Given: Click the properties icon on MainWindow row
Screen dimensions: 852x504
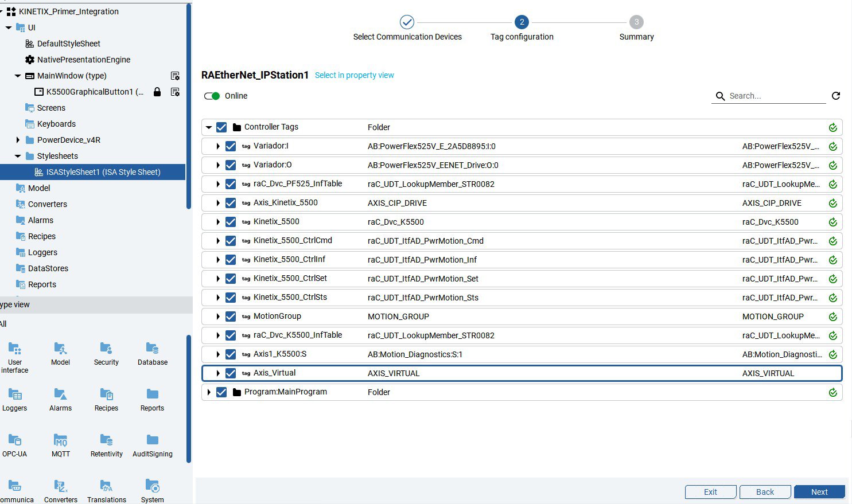Looking at the screenshot, I should pyautogui.click(x=176, y=76).
